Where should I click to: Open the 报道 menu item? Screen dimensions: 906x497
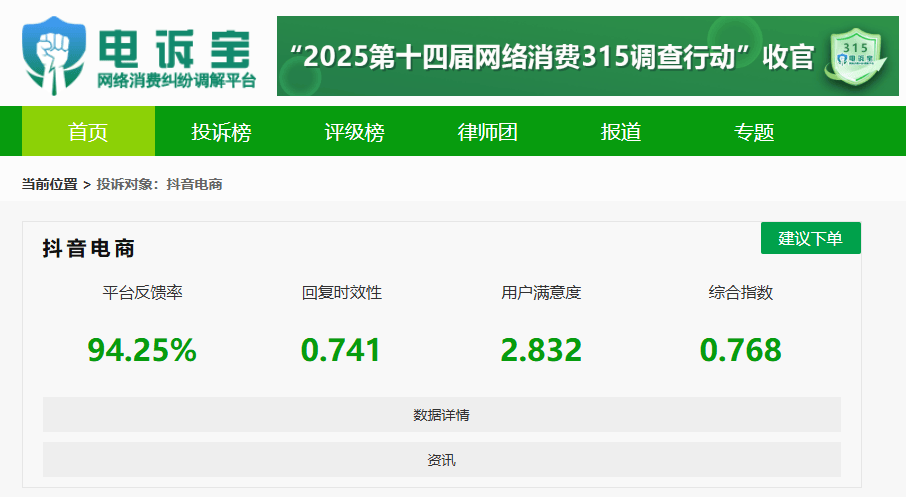(621, 132)
